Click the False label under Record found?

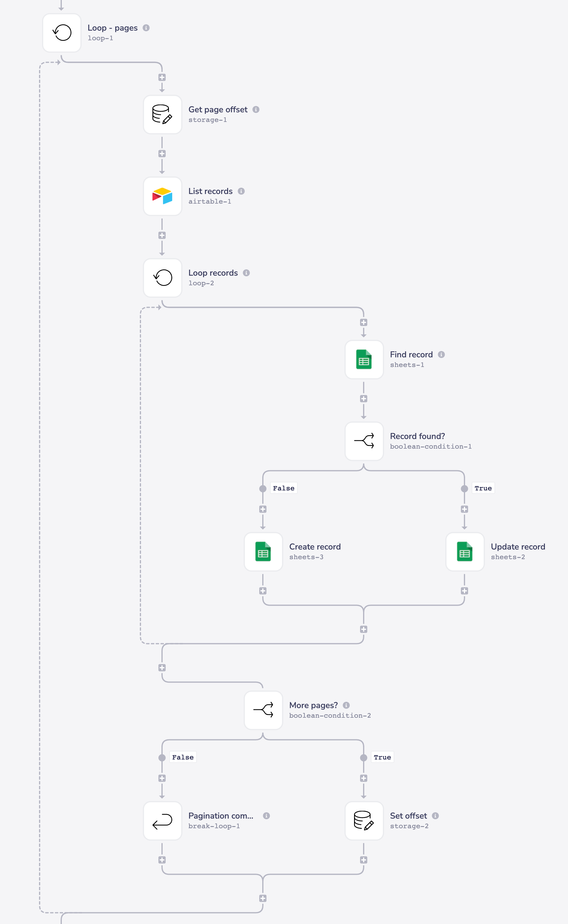(284, 488)
